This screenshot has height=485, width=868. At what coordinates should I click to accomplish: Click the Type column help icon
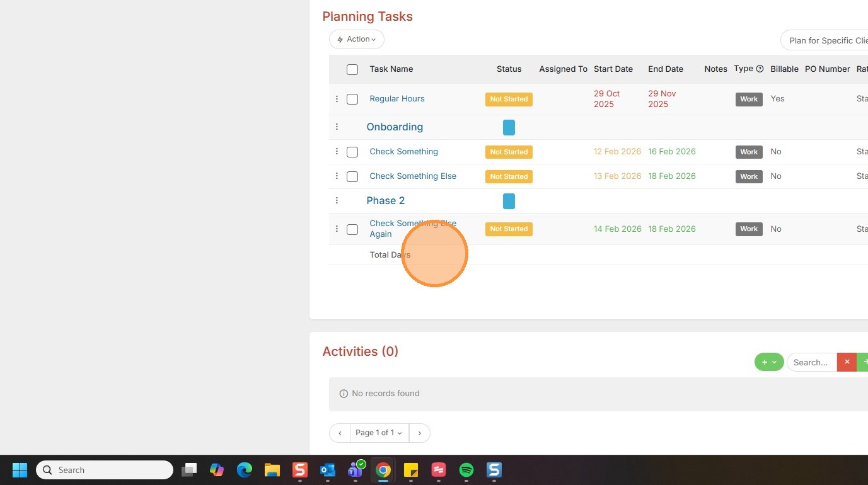coord(760,69)
